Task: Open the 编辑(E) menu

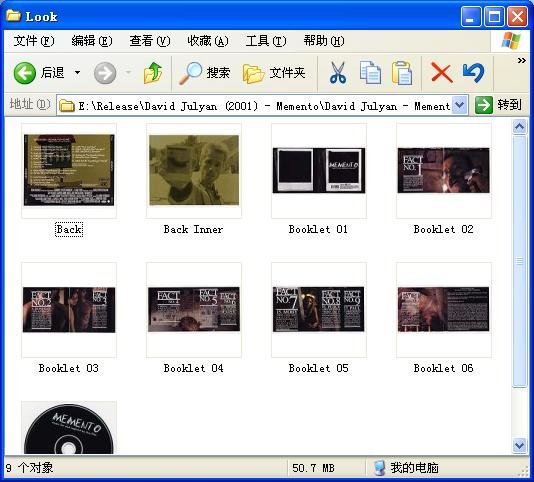Action: tap(92, 41)
